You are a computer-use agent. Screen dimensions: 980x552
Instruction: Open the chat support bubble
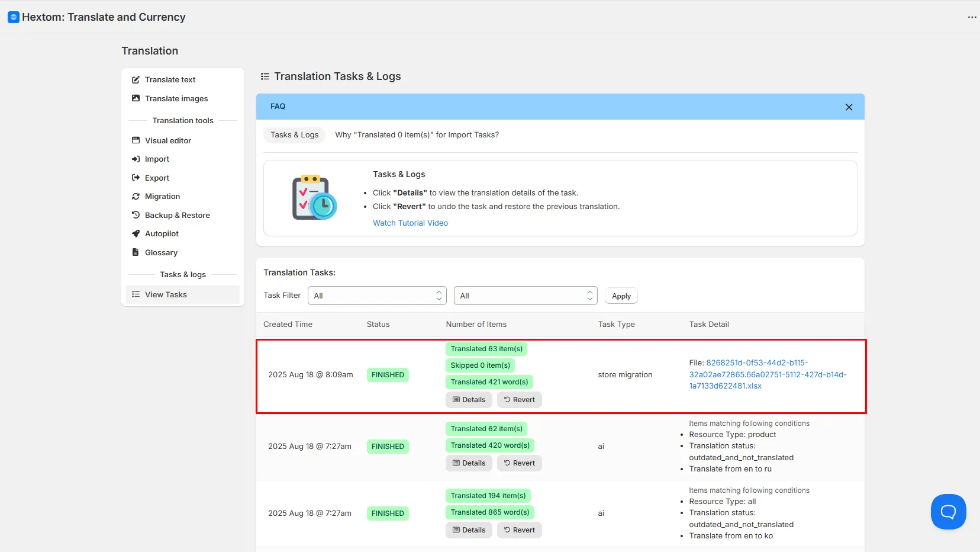tap(948, 512)
